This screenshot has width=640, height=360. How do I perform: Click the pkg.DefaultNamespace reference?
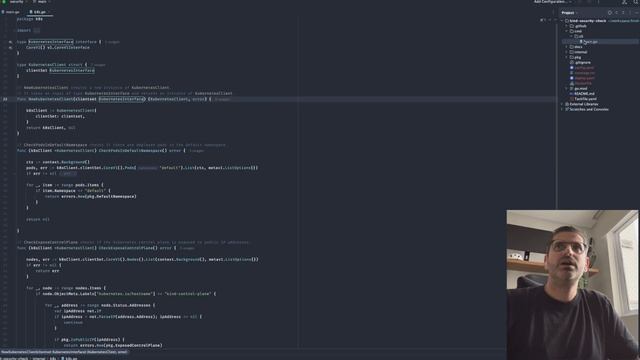coord(111,196)
